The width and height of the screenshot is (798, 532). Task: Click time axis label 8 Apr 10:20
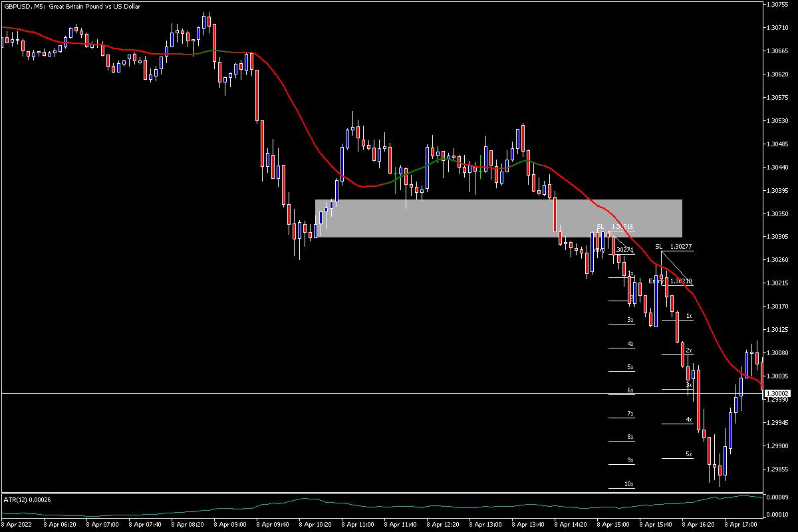[x=315, y=524]
